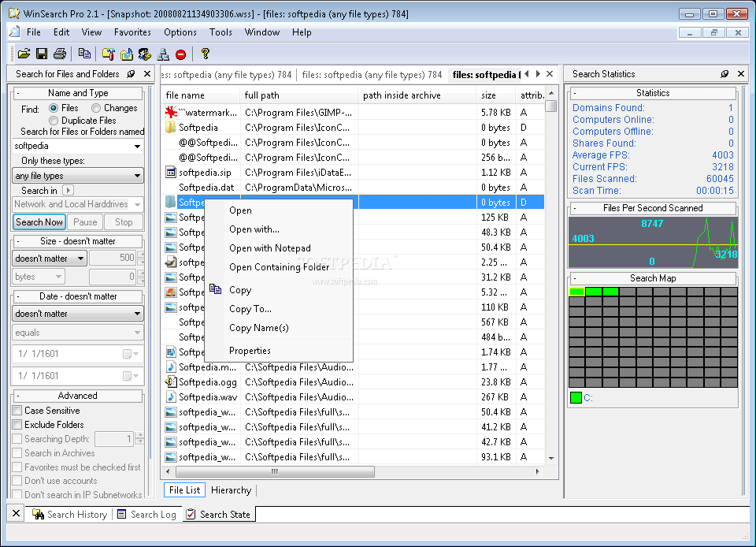Switch to the Hierarchy tab
Viewport: 756px width, 547px height.
tap(231, 490)
